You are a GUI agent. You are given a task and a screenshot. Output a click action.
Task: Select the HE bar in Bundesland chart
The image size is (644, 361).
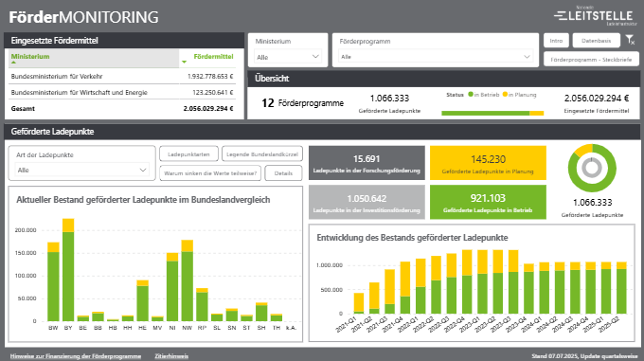(142, 300)
